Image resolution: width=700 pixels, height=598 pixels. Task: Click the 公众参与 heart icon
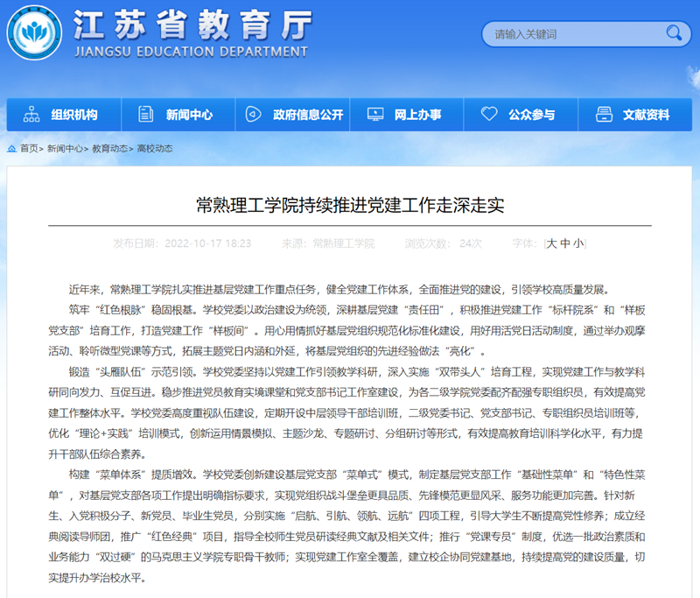pyautogui.click(x=489, y=114)
